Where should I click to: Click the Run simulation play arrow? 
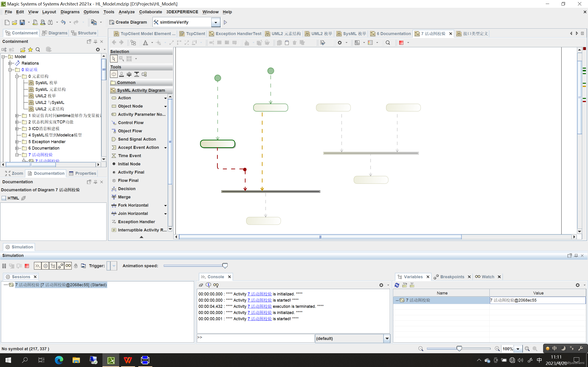coord(225,22)
